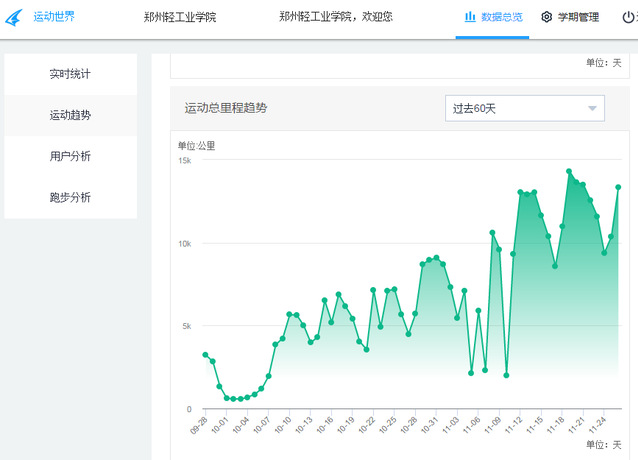The width and height of the screenshot is (638, 460).
Task: Click the bar chart icon beside 数据总览
Action: 470,17
